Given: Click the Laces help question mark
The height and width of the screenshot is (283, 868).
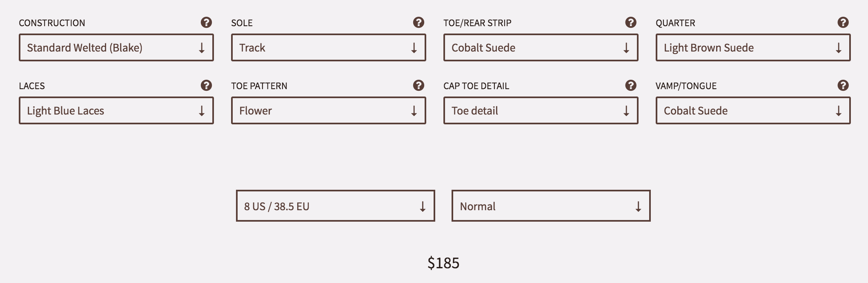Looking at the screenshot, I should coord(206,85).
